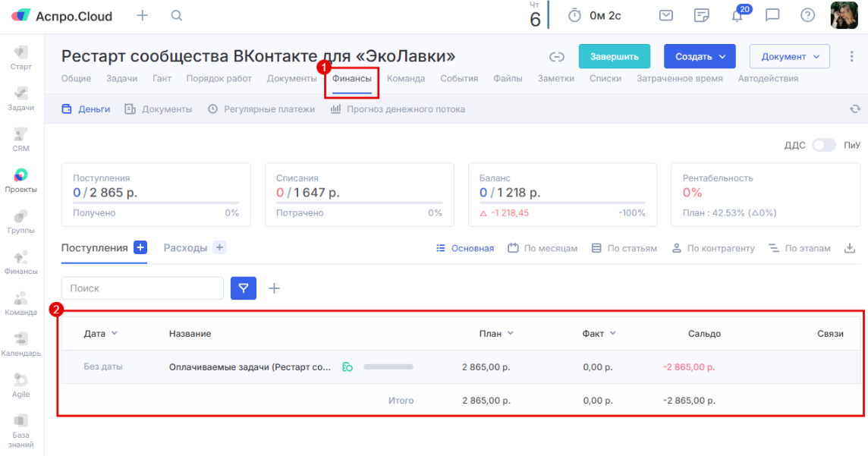The width and height of the screenshot is (868, 456).
Task: Open the Расходы tab
Action: pyautogui.click(x=185, y=248)
